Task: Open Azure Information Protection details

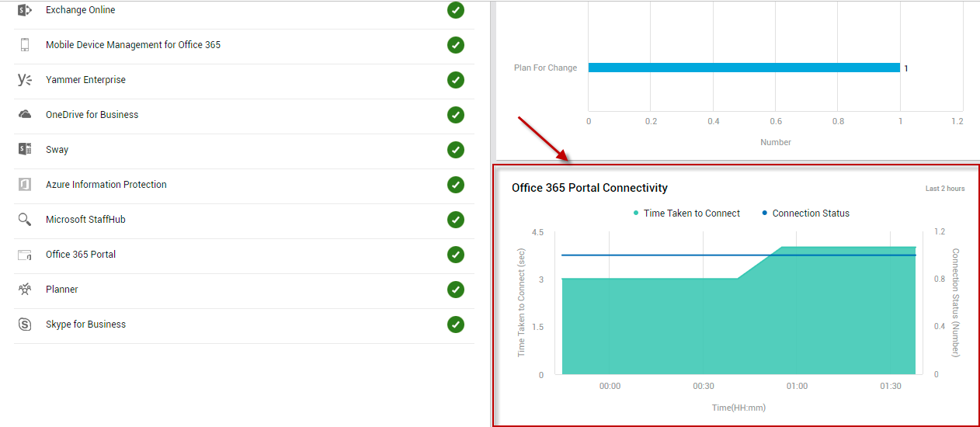Action: (106, 185)
